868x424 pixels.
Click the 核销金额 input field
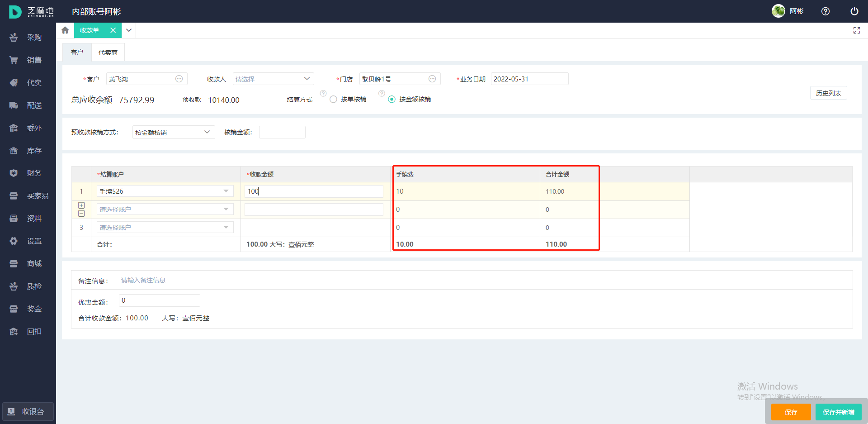click(282, 132)
